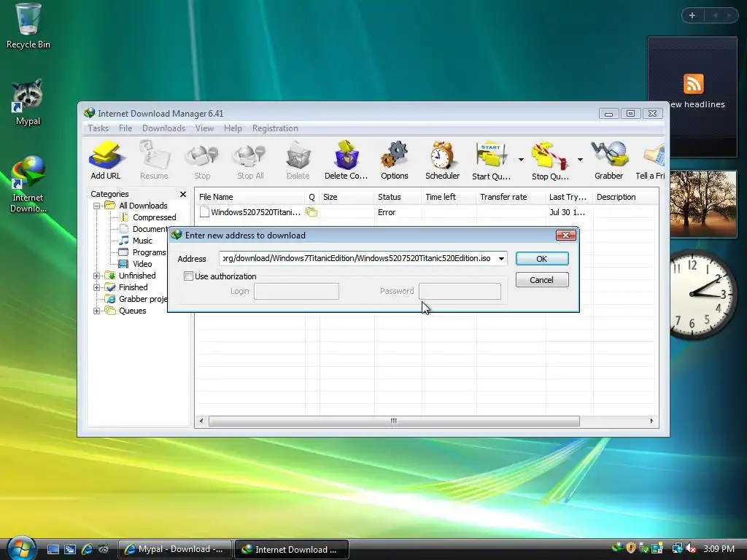Click the sidebar add gadget plus button
Viewport: 747px width, 560px height.
point(692,15)
